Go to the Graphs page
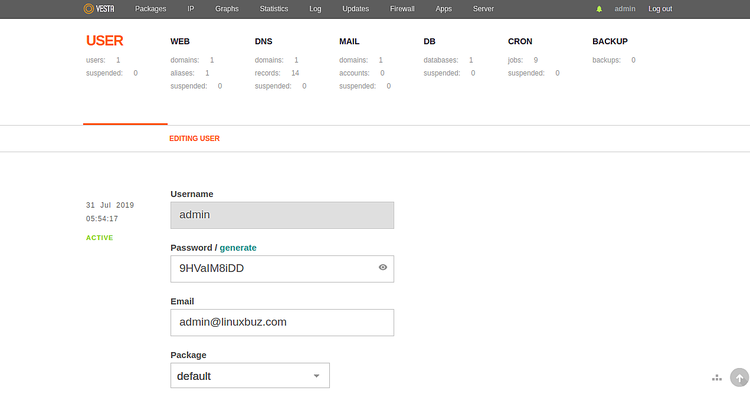Image resolution: width=750 pixels, height=394 pixels. 227,9
